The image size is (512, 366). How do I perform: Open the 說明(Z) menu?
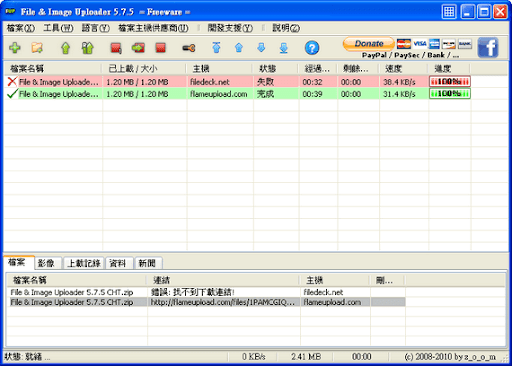286,28
